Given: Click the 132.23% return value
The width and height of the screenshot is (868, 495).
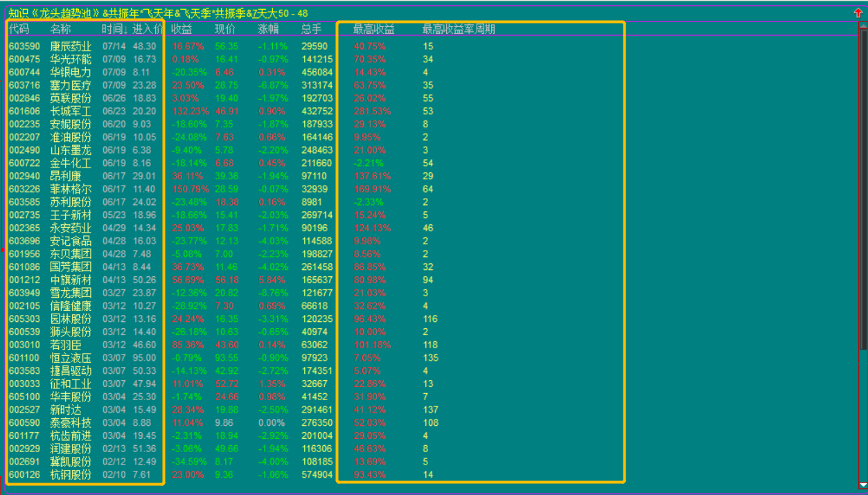Looking at the screenshot, I should pos(191,111).
